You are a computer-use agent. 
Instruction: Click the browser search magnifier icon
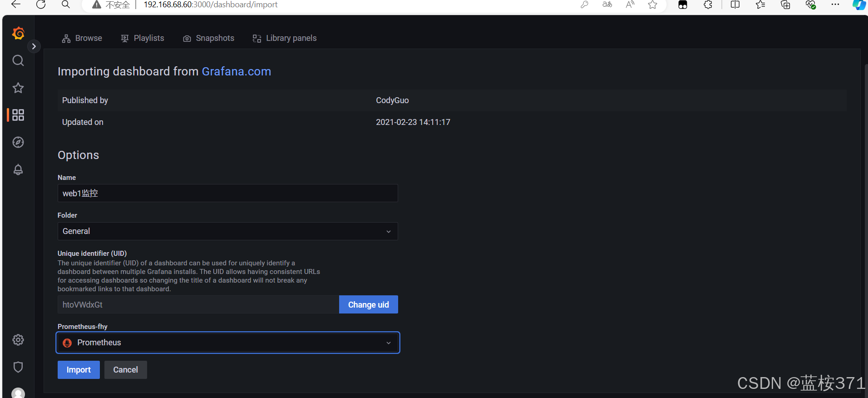click(x=66, y=5)
